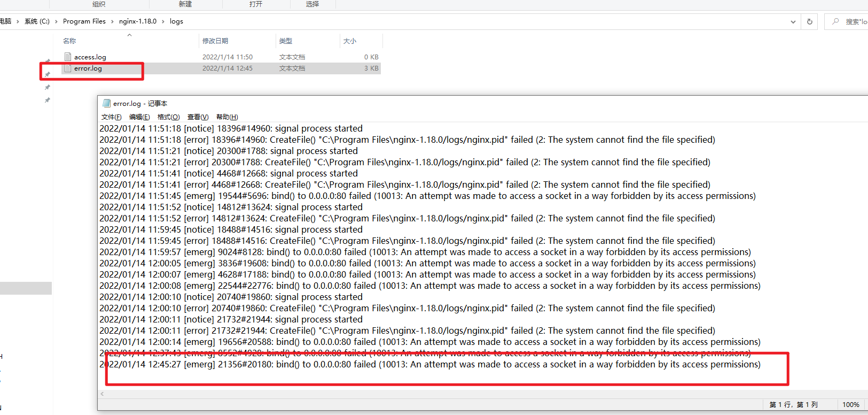Open the 帮助(H) menu in Notepad

227,117
